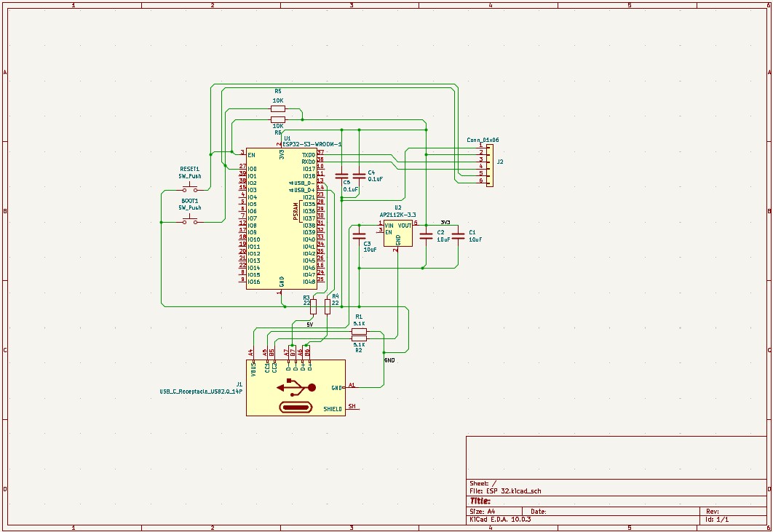Click the BOOT1 reference label
Screen dimensions: 773x532
(x=190, y=201)
